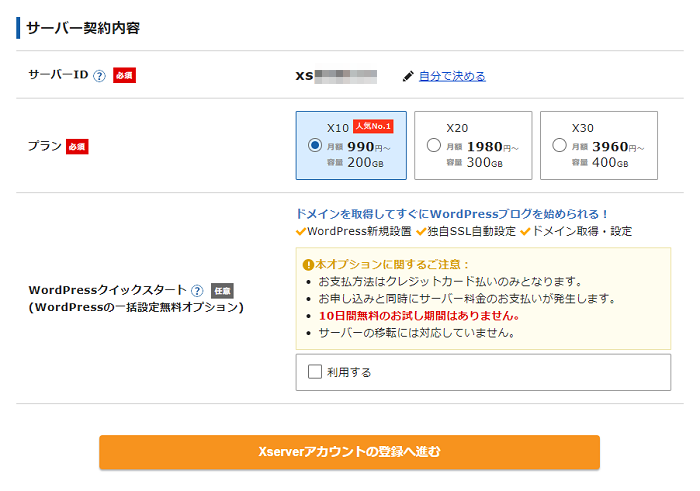
Task: Click the warning icon before 本オプションに関するご注意
Action: (308, 265)
